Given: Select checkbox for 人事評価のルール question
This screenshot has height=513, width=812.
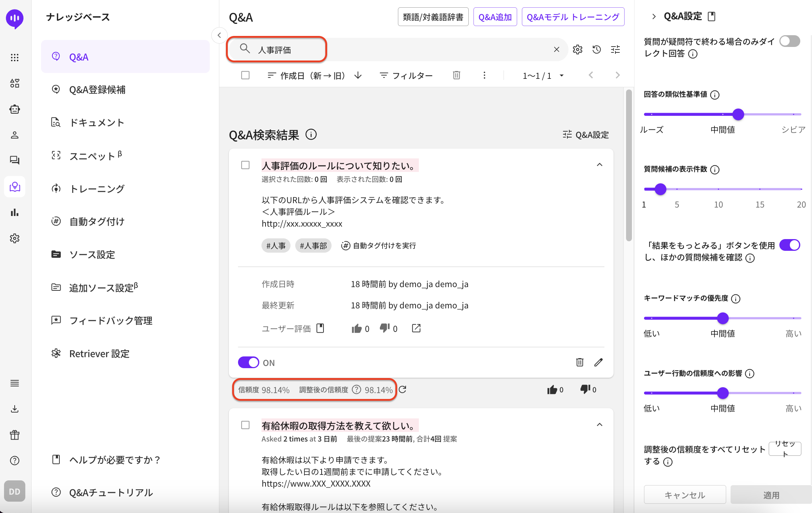Looking at the screenshot, I should 245,165.
